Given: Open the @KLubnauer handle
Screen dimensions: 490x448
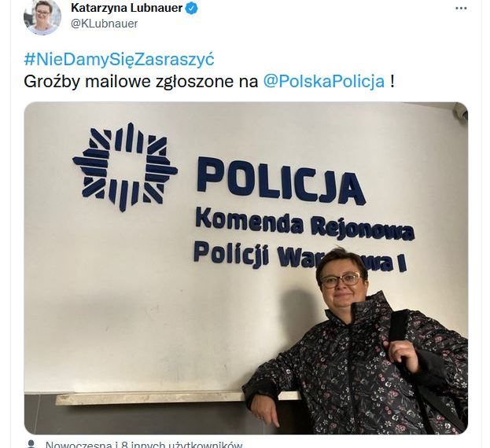Looking at the screenshot, I should click(105, 24).
